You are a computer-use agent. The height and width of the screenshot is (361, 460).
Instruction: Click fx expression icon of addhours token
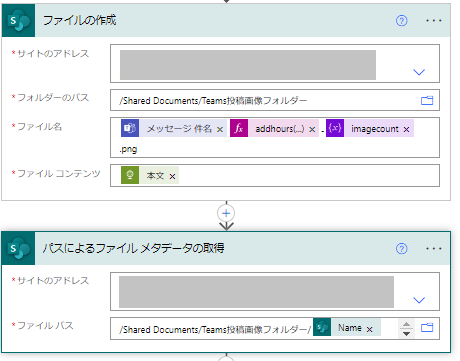239,128
